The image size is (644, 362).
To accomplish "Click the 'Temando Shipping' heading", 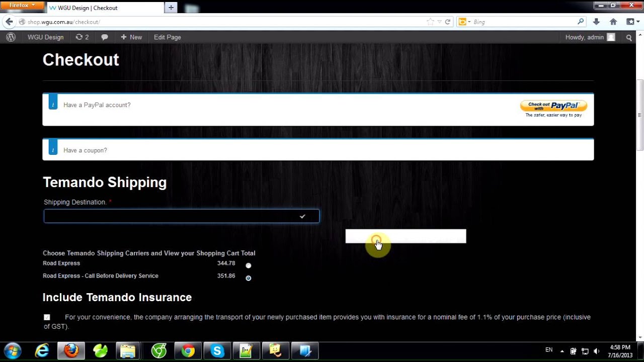I will tap(105, 182).
